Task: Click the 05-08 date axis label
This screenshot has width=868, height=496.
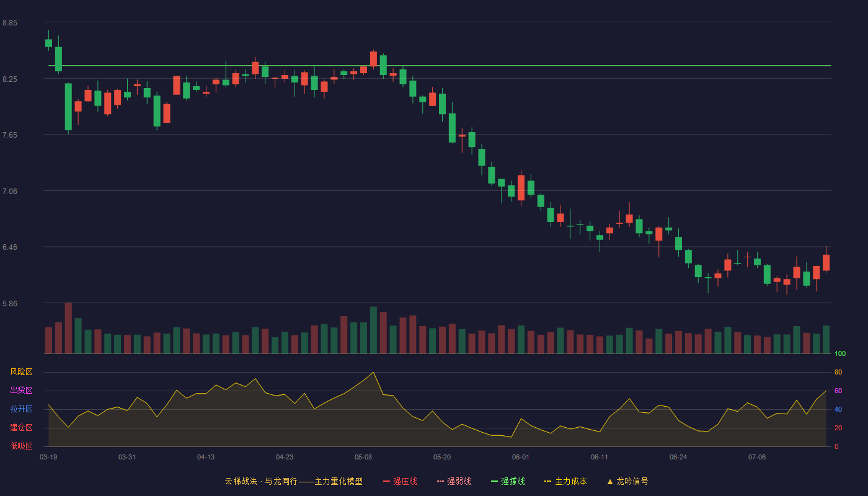Action: pyautogui.click(x=363, y=457)
